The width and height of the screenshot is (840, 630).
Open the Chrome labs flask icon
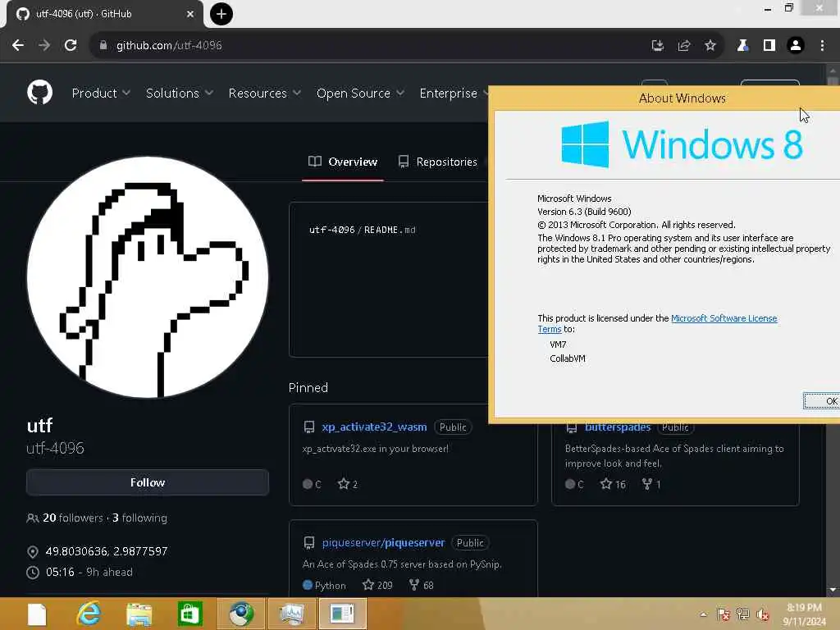coord(742,46)
